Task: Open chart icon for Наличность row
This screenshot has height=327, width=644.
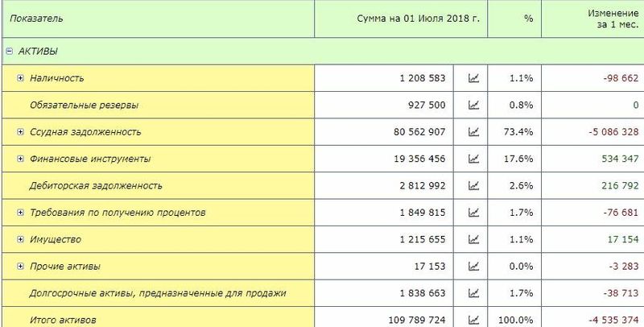Action: tap(473, 78)
